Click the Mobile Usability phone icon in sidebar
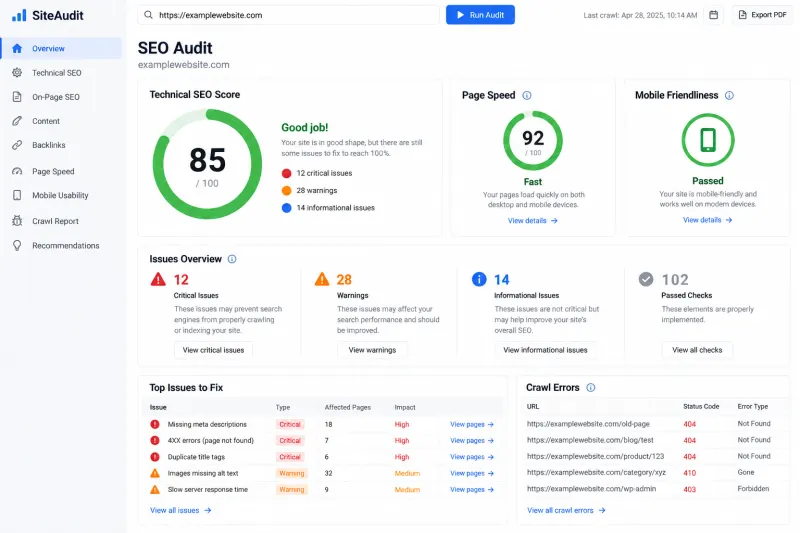 (17, 195)
